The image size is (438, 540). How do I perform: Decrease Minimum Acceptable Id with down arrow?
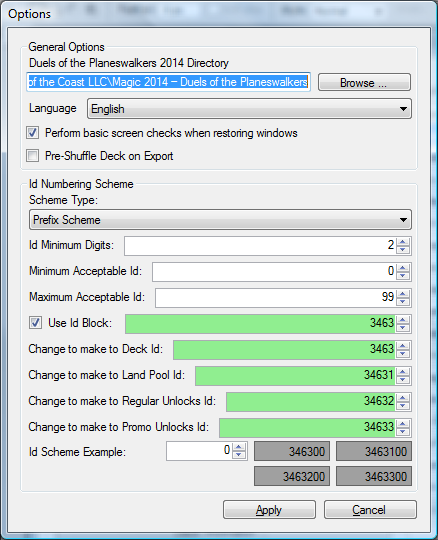(403, 276)
